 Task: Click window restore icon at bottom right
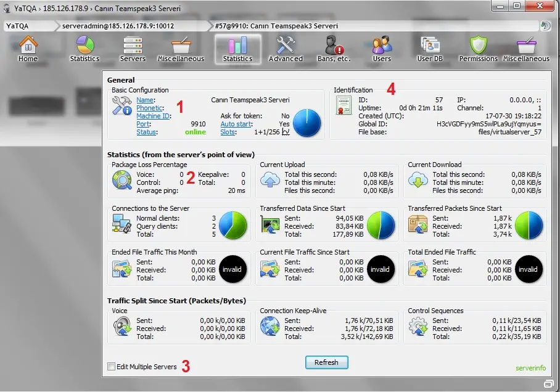click(548, 383)
